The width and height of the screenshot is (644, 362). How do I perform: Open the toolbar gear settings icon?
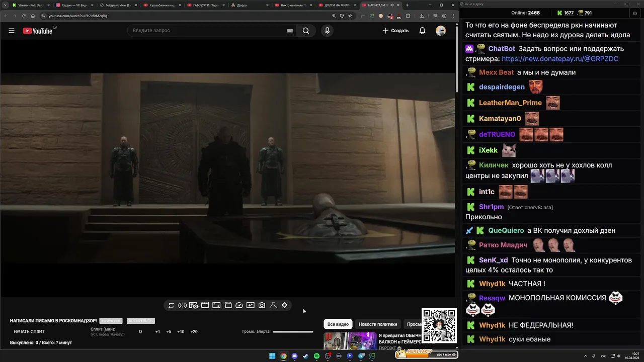284,305
